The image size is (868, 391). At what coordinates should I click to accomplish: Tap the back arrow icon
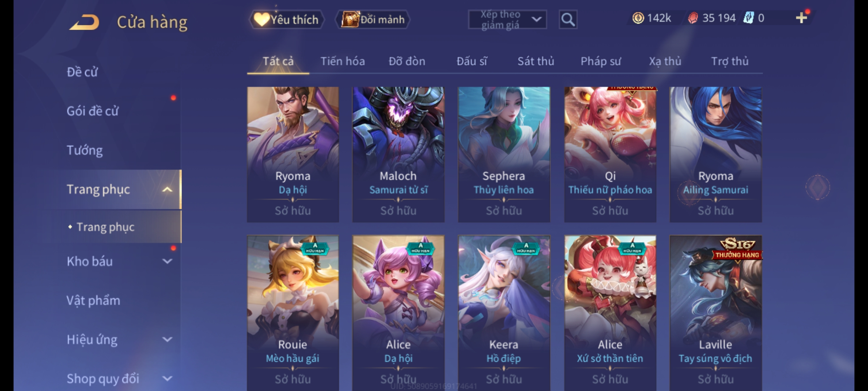coord(84,22)
